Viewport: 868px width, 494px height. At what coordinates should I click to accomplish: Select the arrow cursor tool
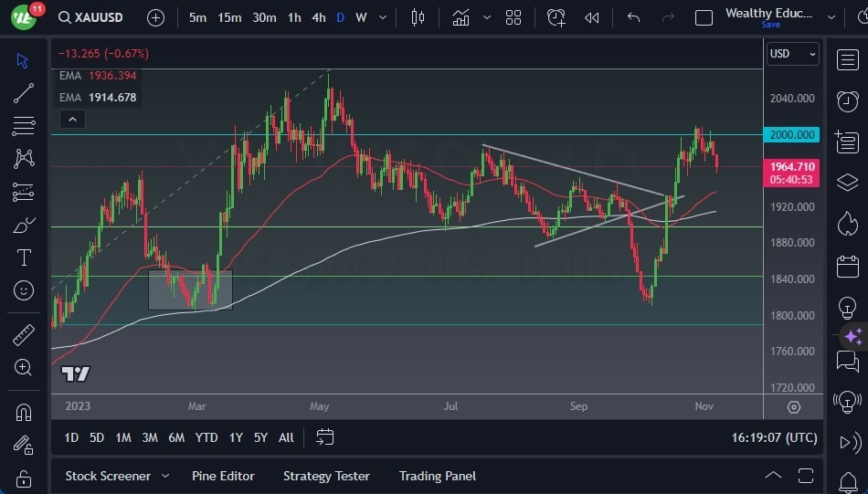[23, 60]
